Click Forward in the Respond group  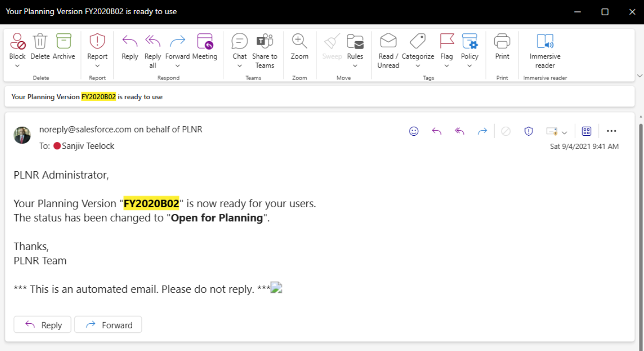pyautogui.click(x=177, y=42)
